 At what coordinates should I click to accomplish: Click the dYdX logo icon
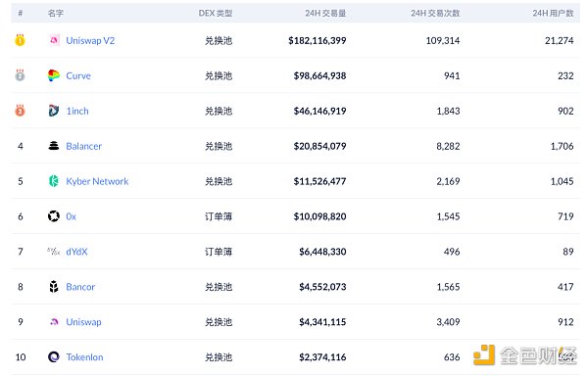pyautogui.click(x=54, y=252)
